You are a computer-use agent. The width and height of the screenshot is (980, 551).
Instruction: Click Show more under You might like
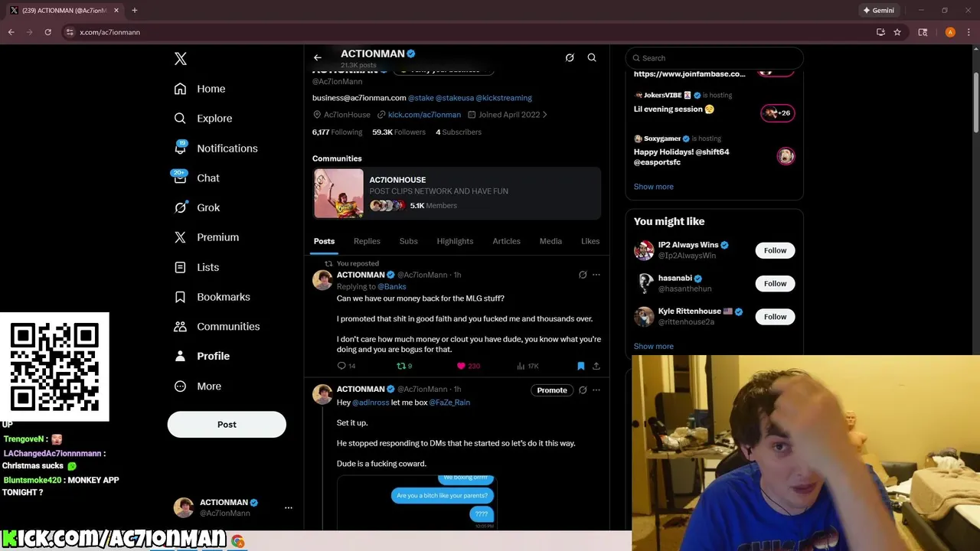pos(654,347)
